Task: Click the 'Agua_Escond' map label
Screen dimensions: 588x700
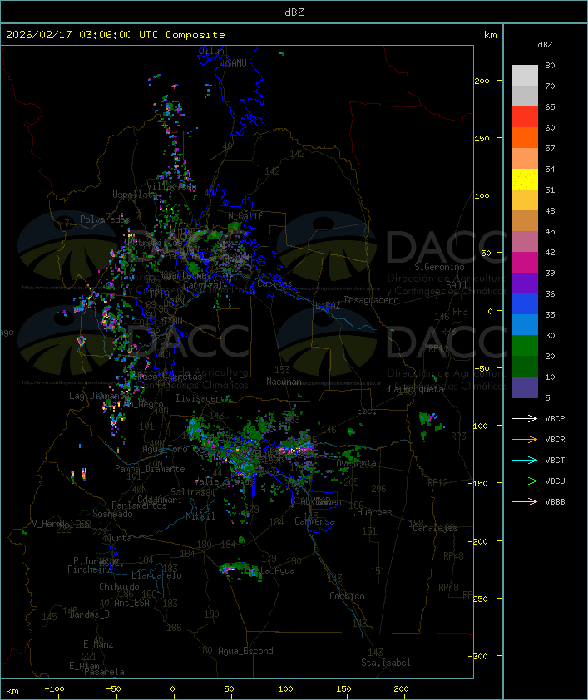Action: [245, 651]
